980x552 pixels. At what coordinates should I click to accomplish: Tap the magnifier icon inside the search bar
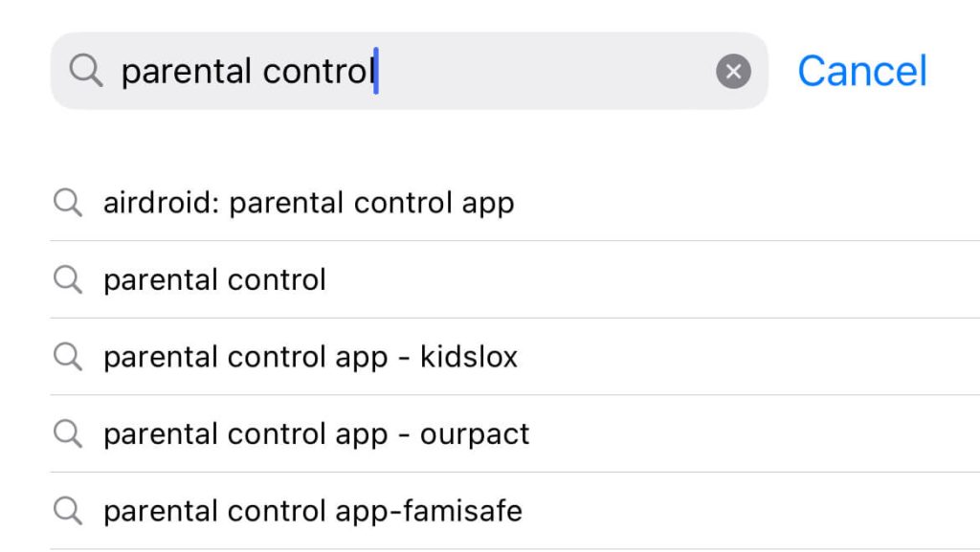tap(86, 70)
